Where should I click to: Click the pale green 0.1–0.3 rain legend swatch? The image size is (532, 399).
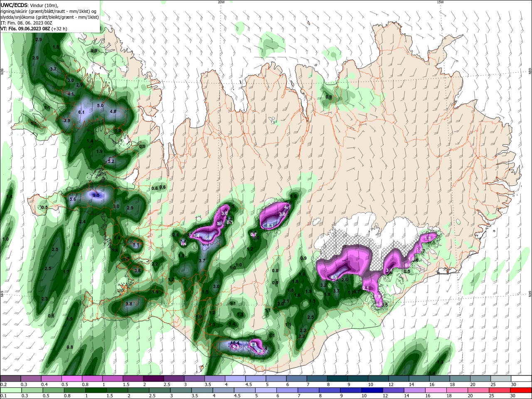pyautogui.click(x=10, y=390)
